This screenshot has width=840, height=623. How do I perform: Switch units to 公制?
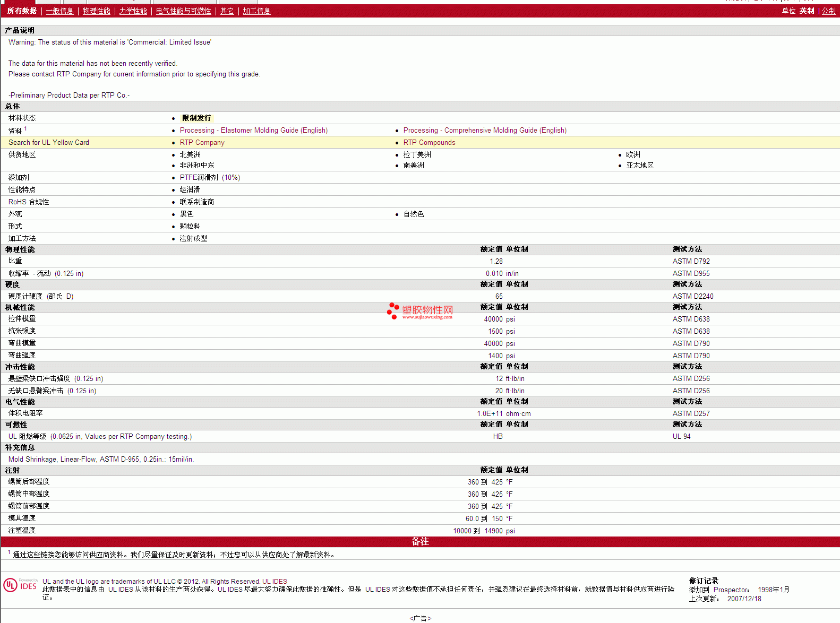(x=829, y=11)
